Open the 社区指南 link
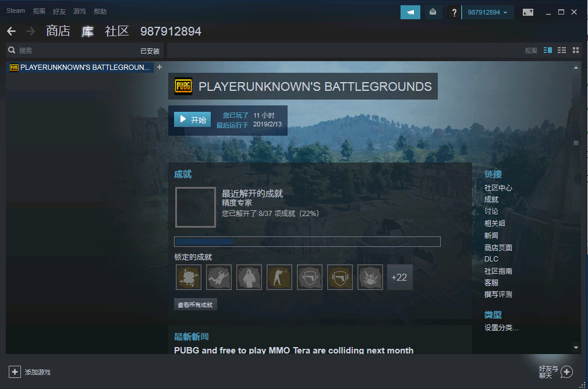 (x=498, y=271)
